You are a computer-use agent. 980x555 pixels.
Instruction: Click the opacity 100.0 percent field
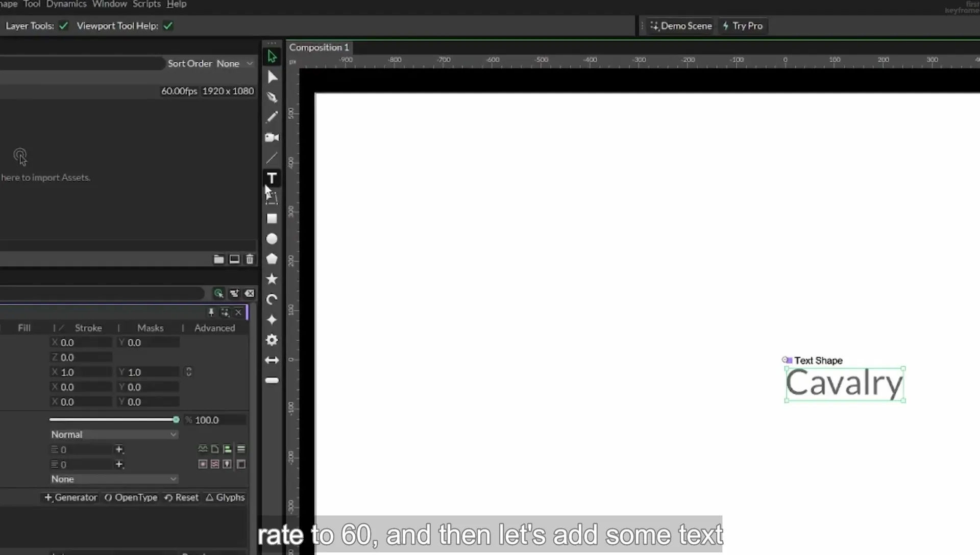pos(215,420)
